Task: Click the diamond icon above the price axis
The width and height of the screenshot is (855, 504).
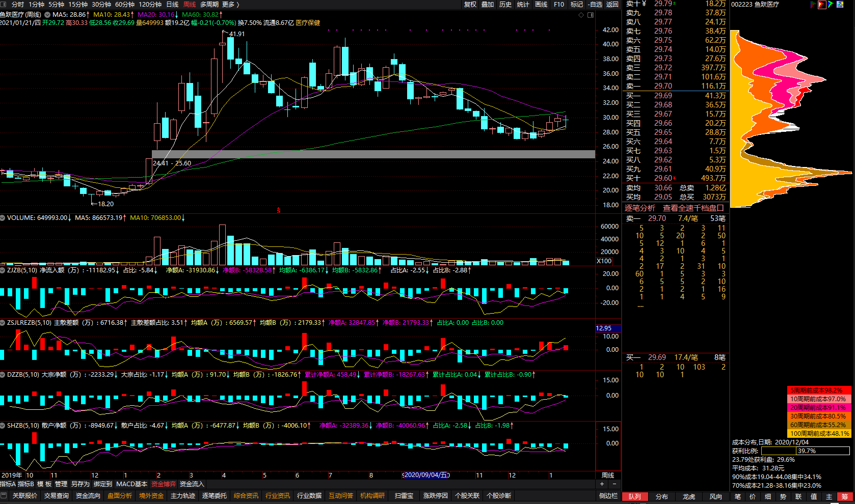Action: (x=581, y=15)
